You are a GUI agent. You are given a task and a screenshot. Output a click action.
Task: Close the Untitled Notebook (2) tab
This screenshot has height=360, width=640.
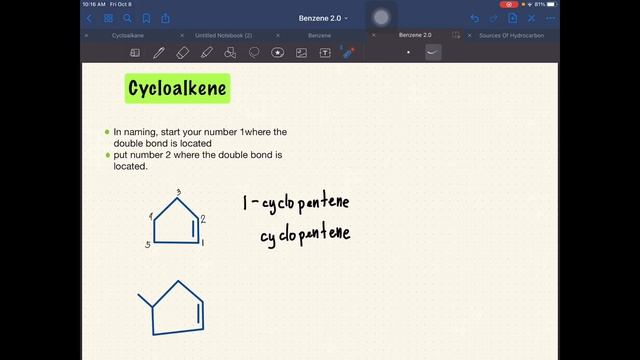[182, 36]
